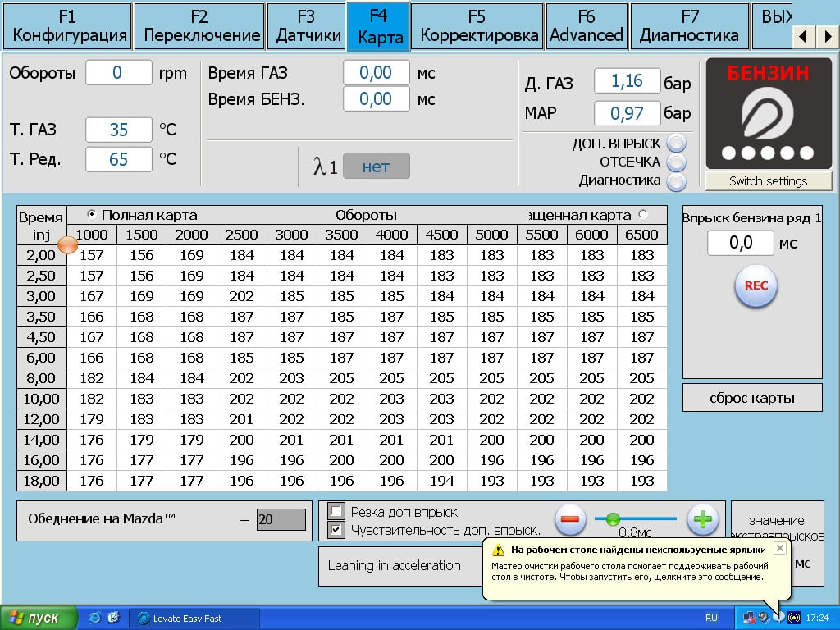Close the desktop cleanup balloon notification
The height and width of the screenshot is (630, 840).
pos(780,548)
